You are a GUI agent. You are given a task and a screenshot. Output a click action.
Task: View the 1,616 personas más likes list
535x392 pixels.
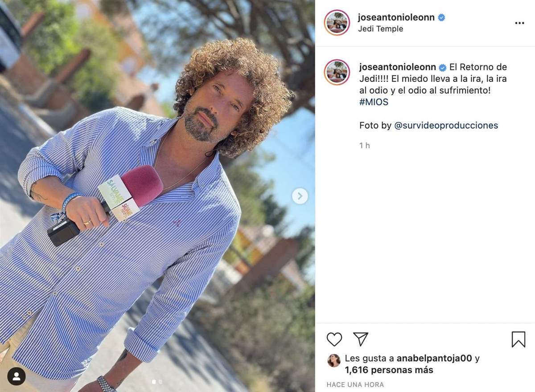pos(389,370)
